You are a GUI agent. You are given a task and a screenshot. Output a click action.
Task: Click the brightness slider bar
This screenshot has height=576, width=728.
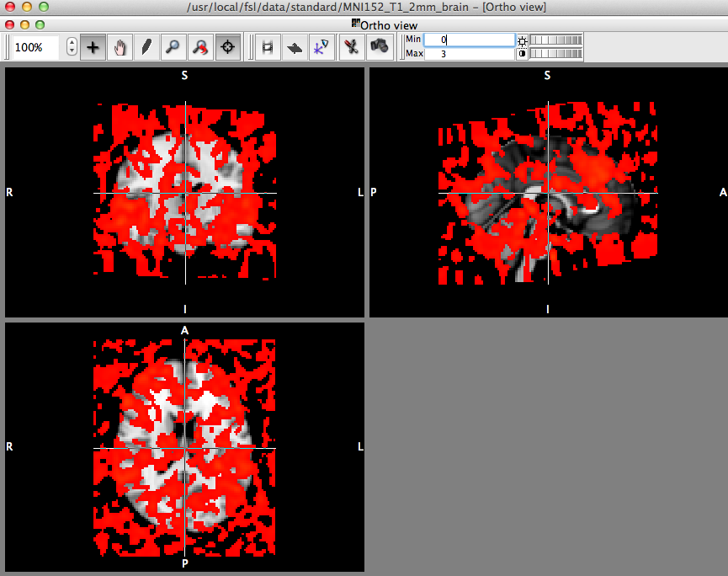coord(555,40)
